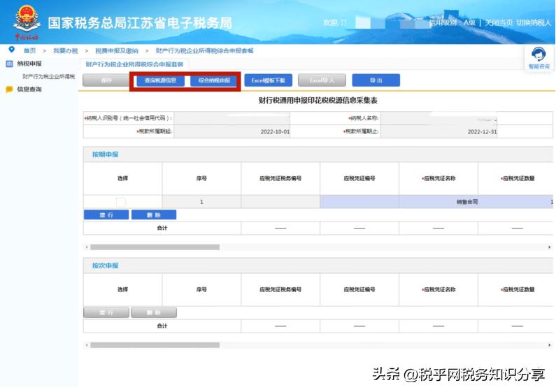Select 财产行为税企业所得税 sidebar sub-item
The image size is (556, 392).
point(48,77)
